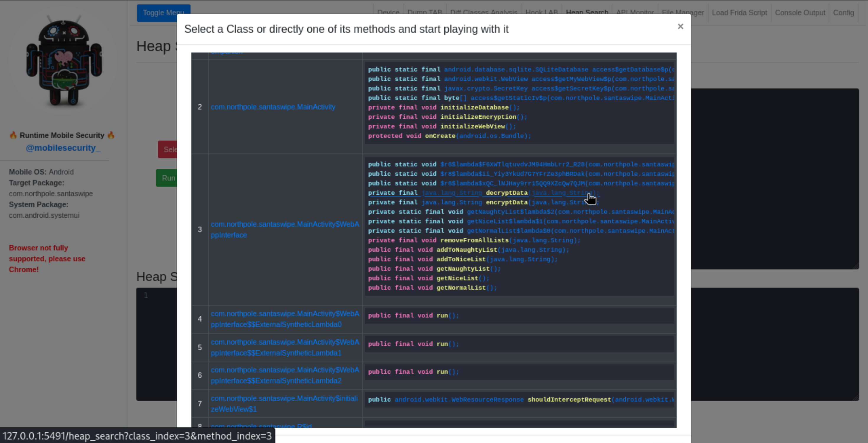868x443 pixels.
Task: Open Diff Classes Analysis
Action: [x=484, y=13]
